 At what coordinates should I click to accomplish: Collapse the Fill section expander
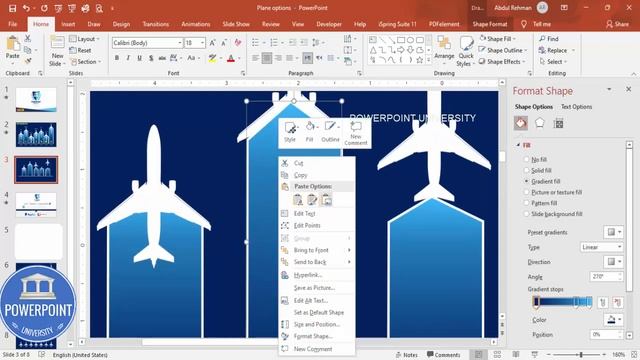(518, 145)
